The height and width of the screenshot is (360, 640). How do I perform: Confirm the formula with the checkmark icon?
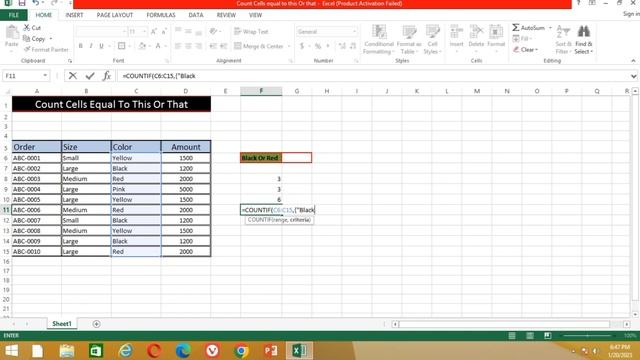coord(90,76)
